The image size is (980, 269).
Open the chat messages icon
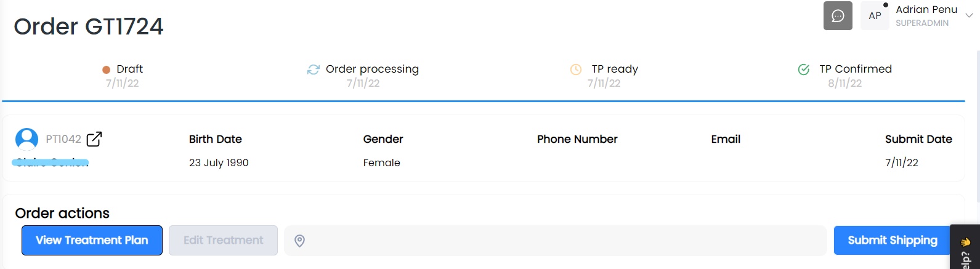[x=838, y=16]
